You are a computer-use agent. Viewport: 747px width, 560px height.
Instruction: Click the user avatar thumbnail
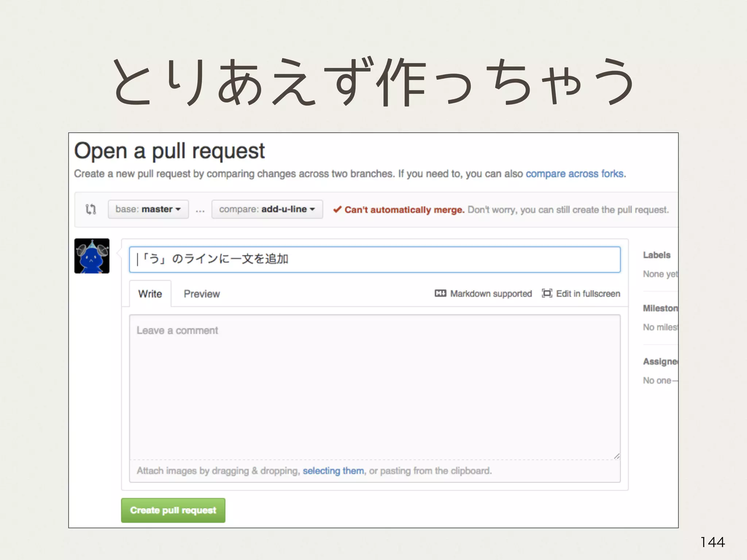[92, 256]
